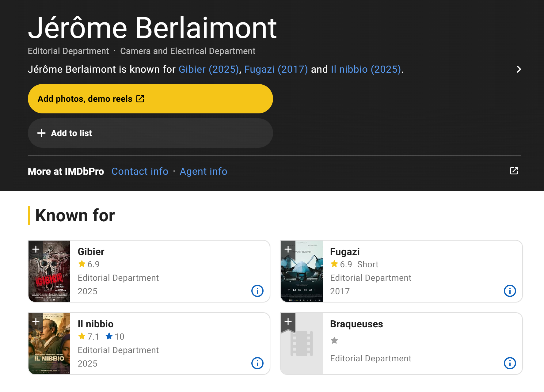The height and width of the screenshot is (392, 544).
Task: Open Il nibbio (2025) link in bio
Action: (366, 69)
